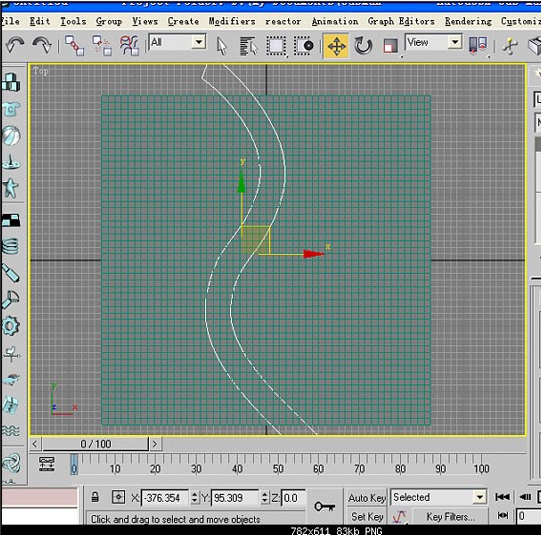Click the Y coordinate spinner arrows
541x535 pixels.
coord(265,498)
